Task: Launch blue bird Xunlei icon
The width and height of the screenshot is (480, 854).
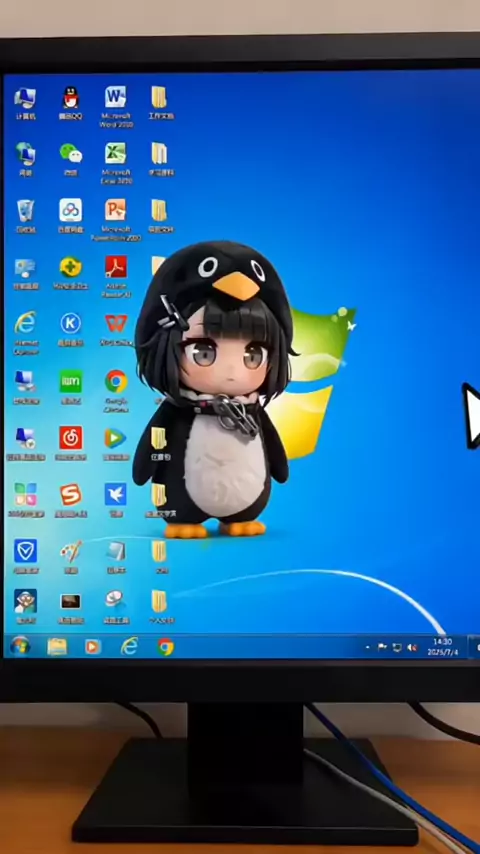Action: pyautogui.click(x=116, y=494)
